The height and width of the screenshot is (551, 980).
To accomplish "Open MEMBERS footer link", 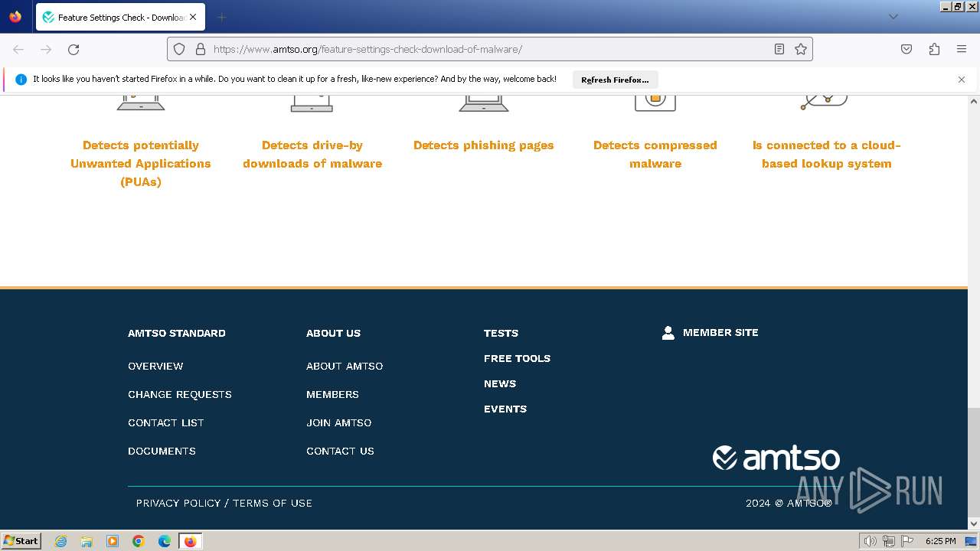I will [332, 394].
